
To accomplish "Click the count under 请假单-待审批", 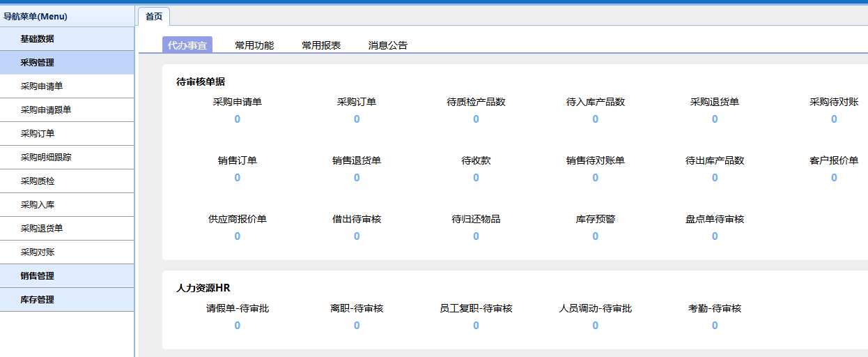I will click(238, 326).
